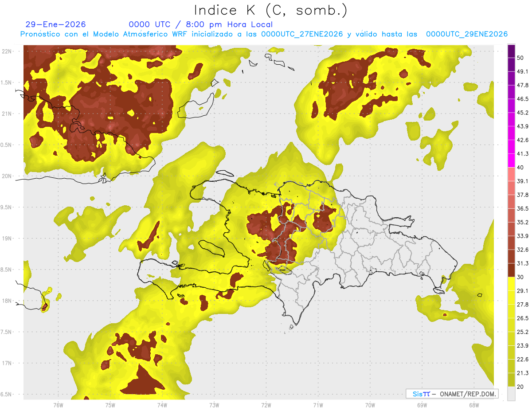Click the legend value '46.5'
Image resolution: width=532 pixels, height=411 pixels.
click(523, 99)
